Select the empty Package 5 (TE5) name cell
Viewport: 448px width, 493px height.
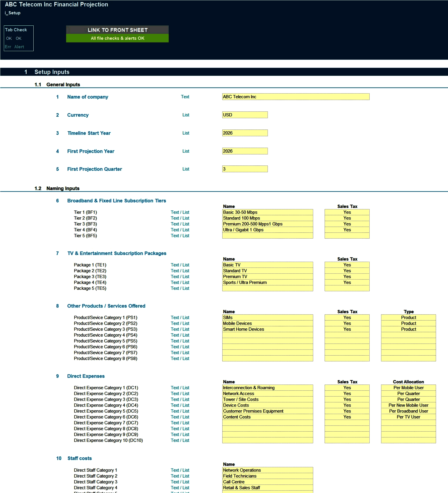[267, 288]
